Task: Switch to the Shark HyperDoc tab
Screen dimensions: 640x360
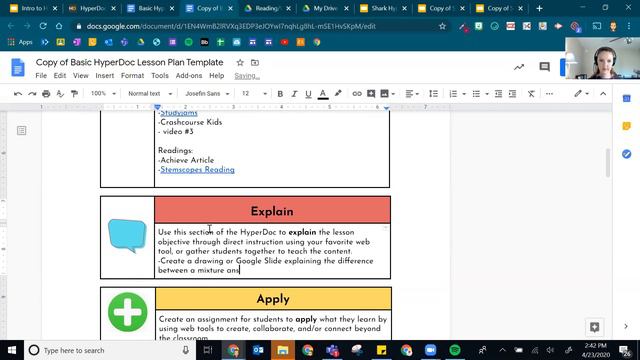Action: 384,8
